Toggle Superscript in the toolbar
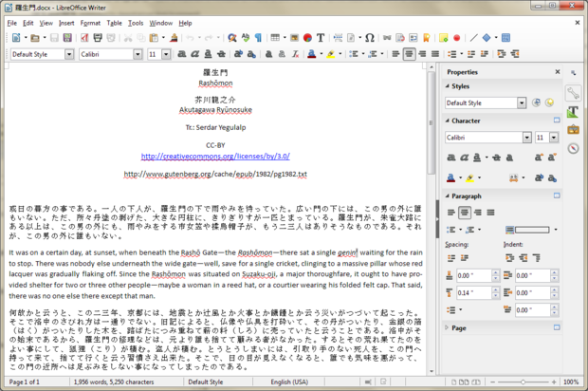Screen dimensions: 588x391 coord(238,54)
